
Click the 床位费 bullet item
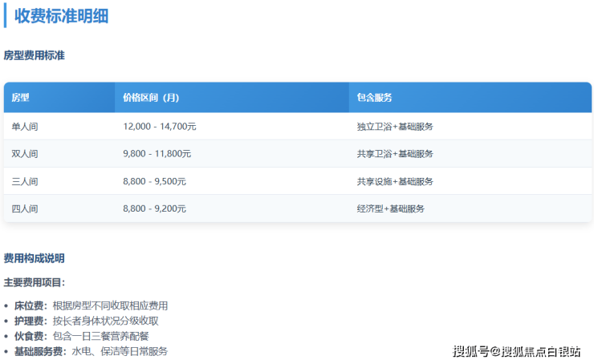point(91,305)
